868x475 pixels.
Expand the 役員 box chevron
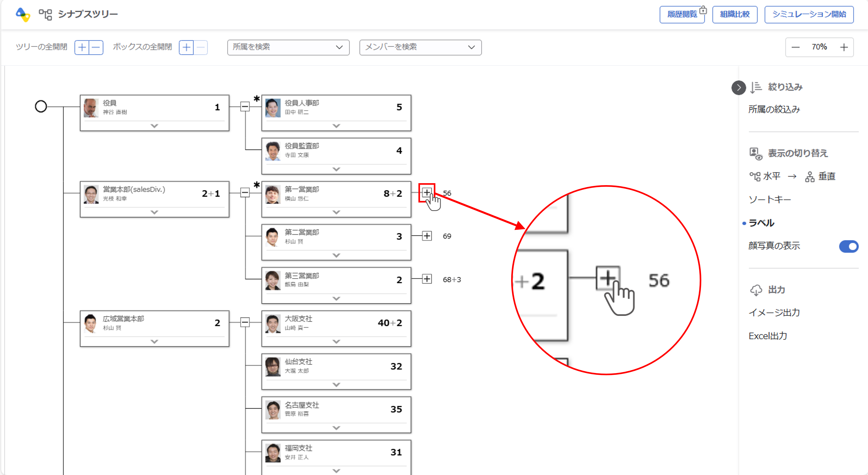154,126
